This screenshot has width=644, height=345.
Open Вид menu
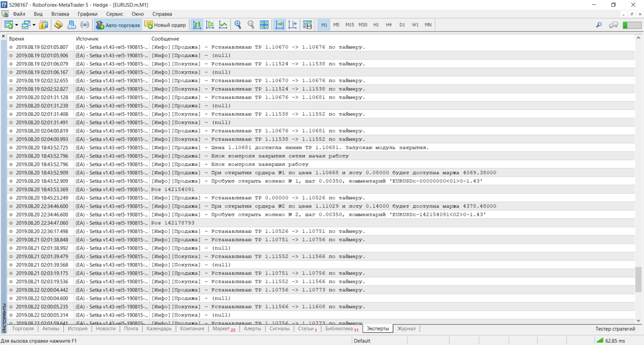pos(38,13)
